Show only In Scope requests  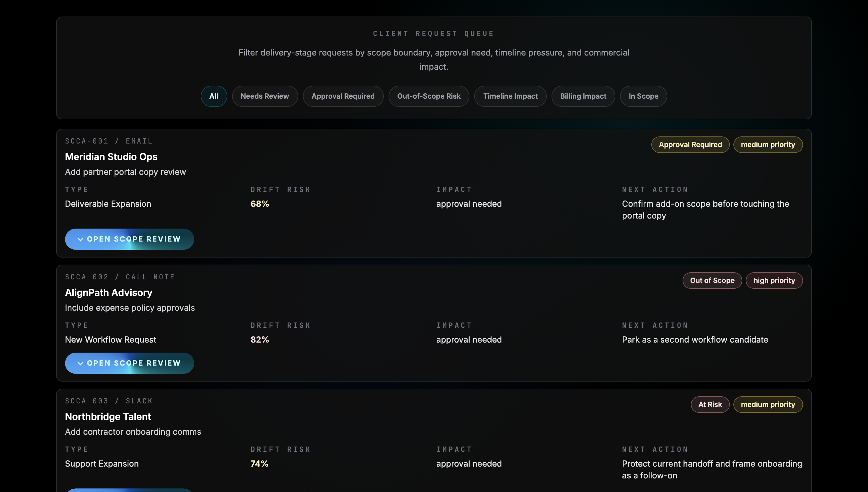click(643, 96)
